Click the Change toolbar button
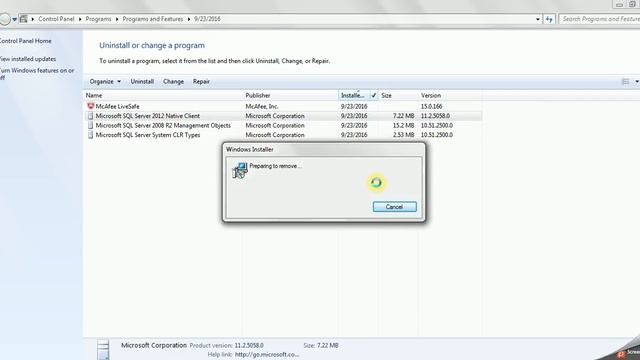This screenshot has width=640, height=360. (x=173, y=82)
